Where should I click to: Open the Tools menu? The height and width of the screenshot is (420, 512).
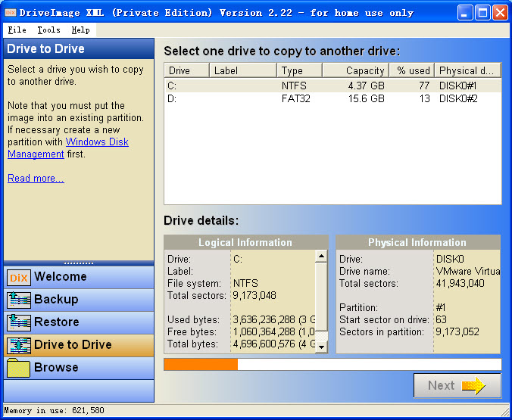point(48,30)
